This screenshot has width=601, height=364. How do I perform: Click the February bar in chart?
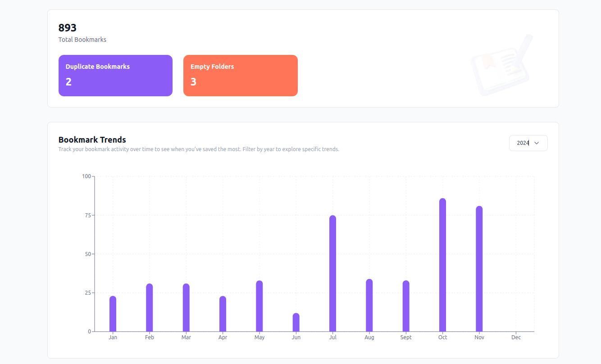coord(150,307)
